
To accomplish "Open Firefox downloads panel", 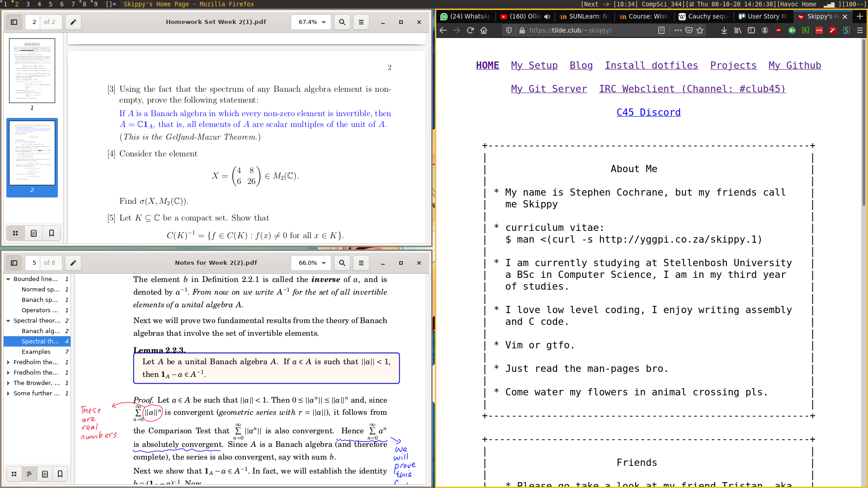I will [724, 30].
